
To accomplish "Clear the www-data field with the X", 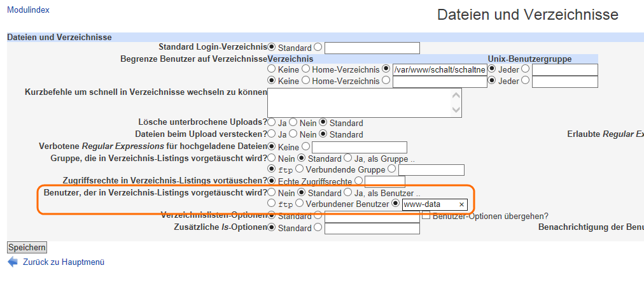I will click(461, 204).
